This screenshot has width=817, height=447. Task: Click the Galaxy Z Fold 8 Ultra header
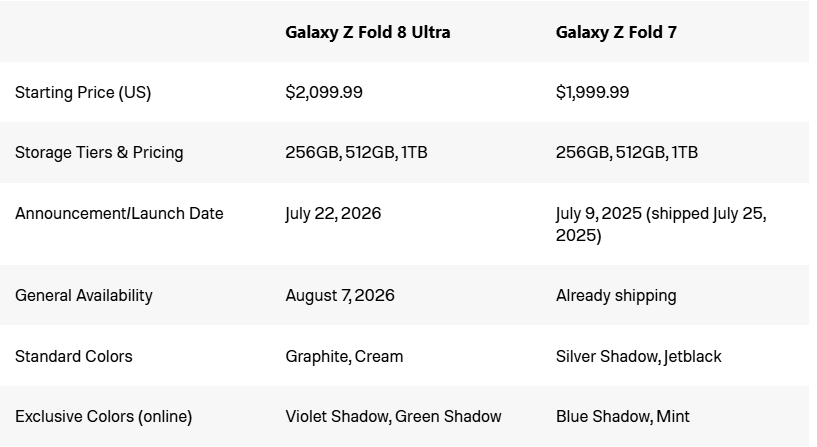(x=367, y=32)
